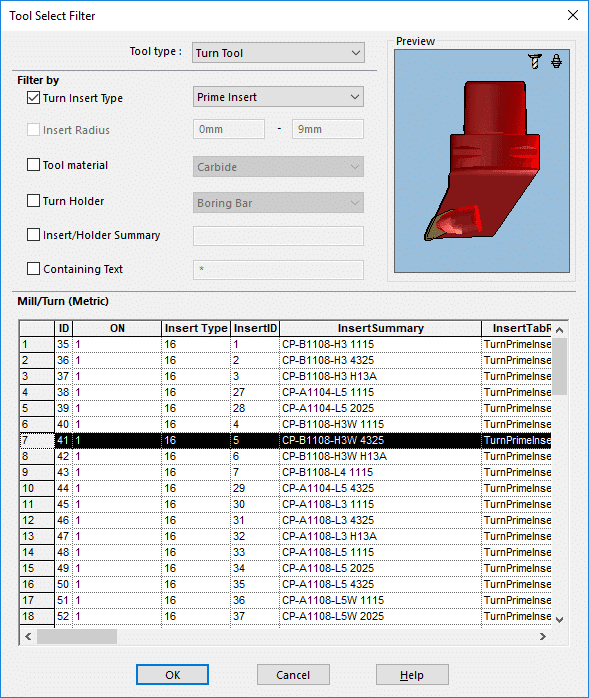Click the InsertSummary column header

tap(381, 329)
